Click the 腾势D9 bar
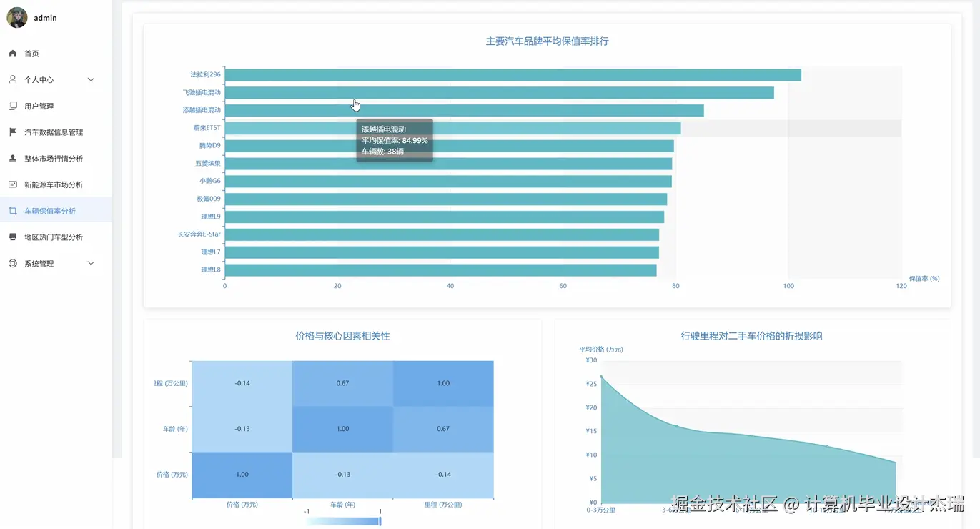Viewport: 980px width, 529px height. tap(449, 146)
